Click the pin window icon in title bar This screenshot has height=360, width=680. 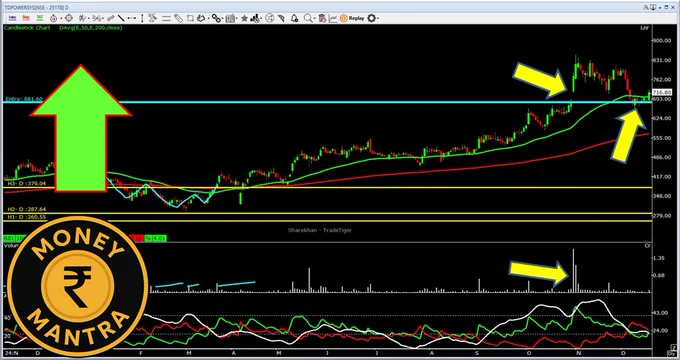click(x=653, y=7)
